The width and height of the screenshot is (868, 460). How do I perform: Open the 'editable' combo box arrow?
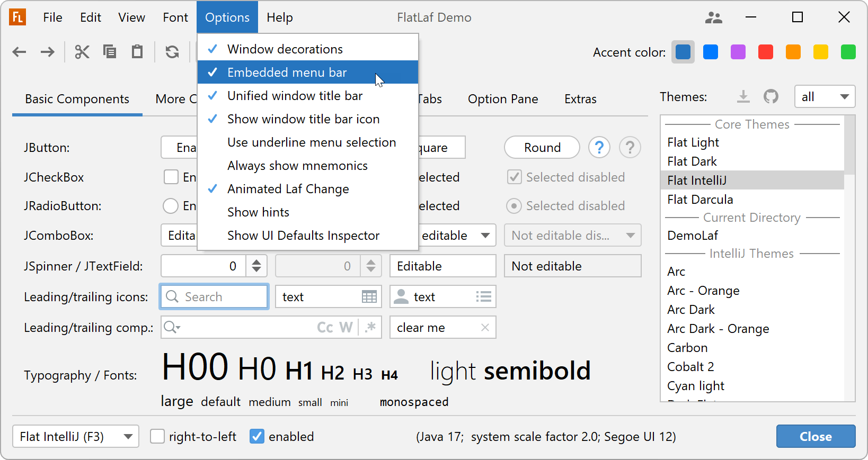485,236
